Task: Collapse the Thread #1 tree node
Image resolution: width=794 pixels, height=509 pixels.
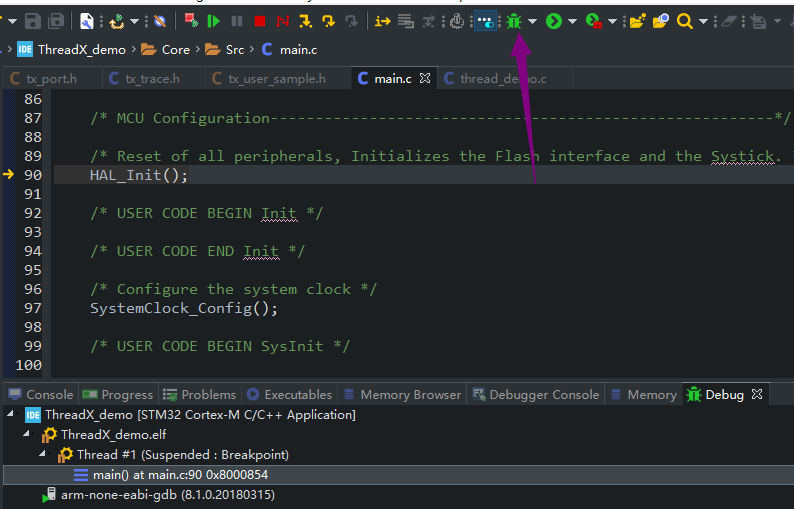Action: (x=43, y=453)
